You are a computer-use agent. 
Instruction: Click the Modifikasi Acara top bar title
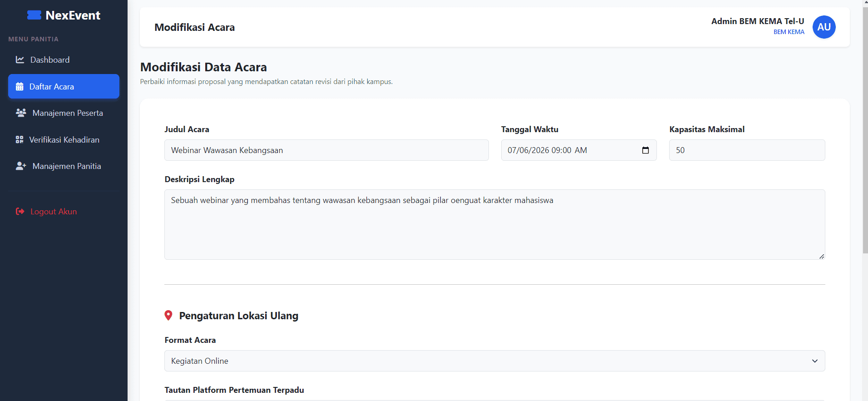[195, 27]
